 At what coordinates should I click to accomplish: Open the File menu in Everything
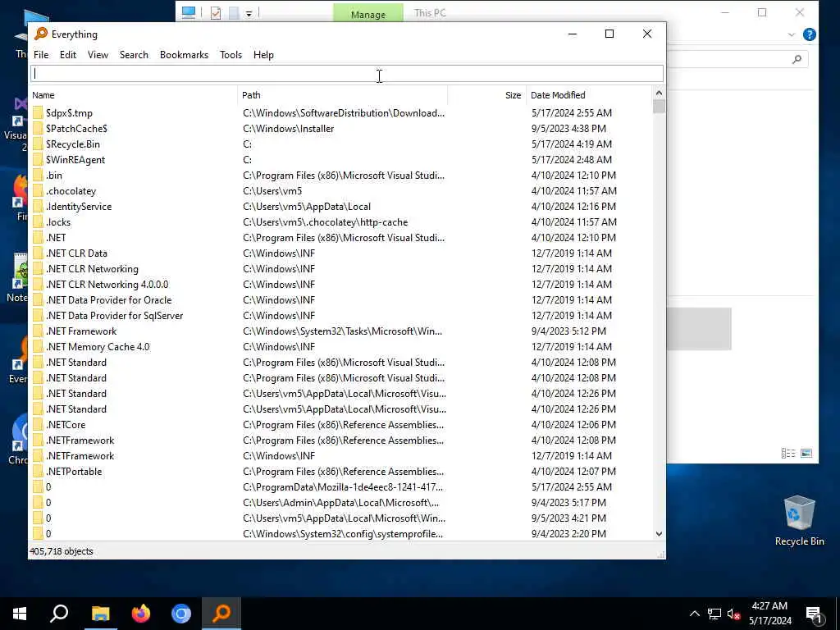click(x=41, y=55)
